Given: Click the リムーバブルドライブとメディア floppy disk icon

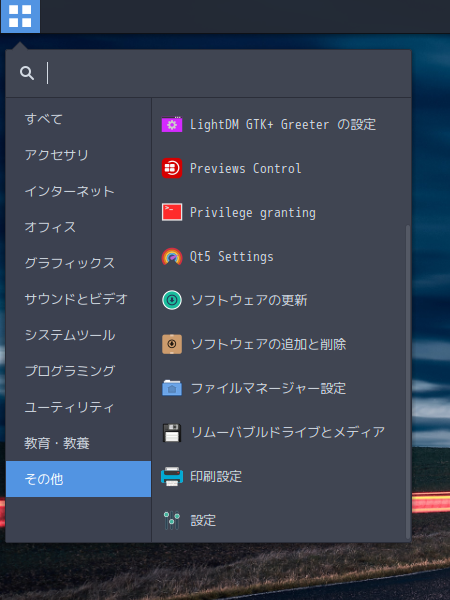Looking at the screenshot, I should [172, 432].
